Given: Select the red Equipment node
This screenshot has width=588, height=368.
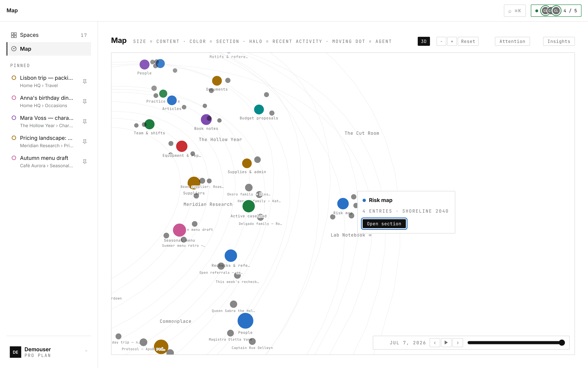Looking at the screenshot, I should 182,146.
